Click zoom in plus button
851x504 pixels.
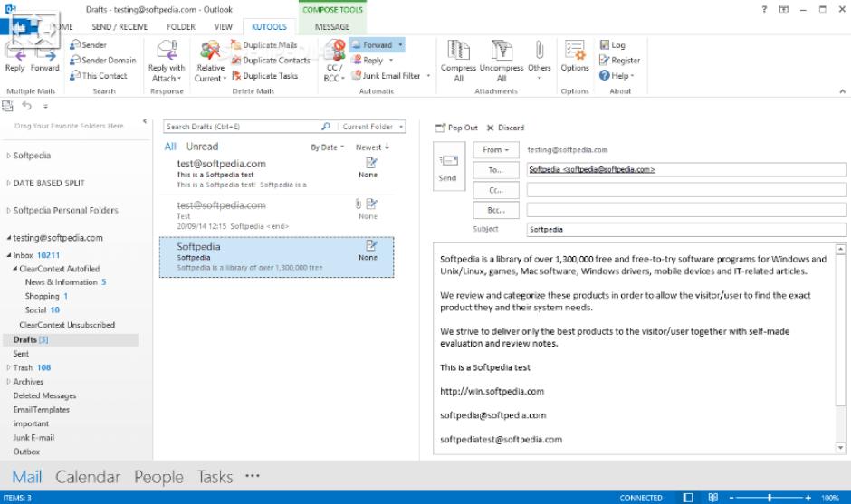click(x=808, y=498)
